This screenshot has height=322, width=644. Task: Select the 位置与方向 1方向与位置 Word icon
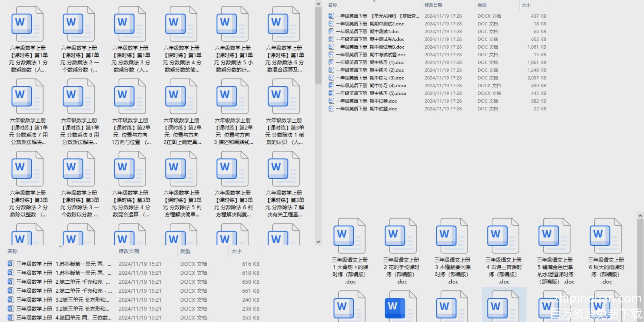click(130, 97)
